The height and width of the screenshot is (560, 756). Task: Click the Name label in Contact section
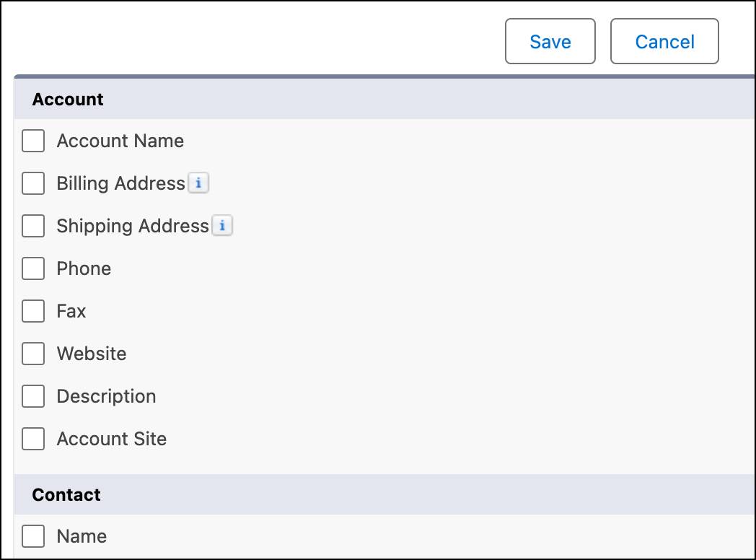(81, 536)
